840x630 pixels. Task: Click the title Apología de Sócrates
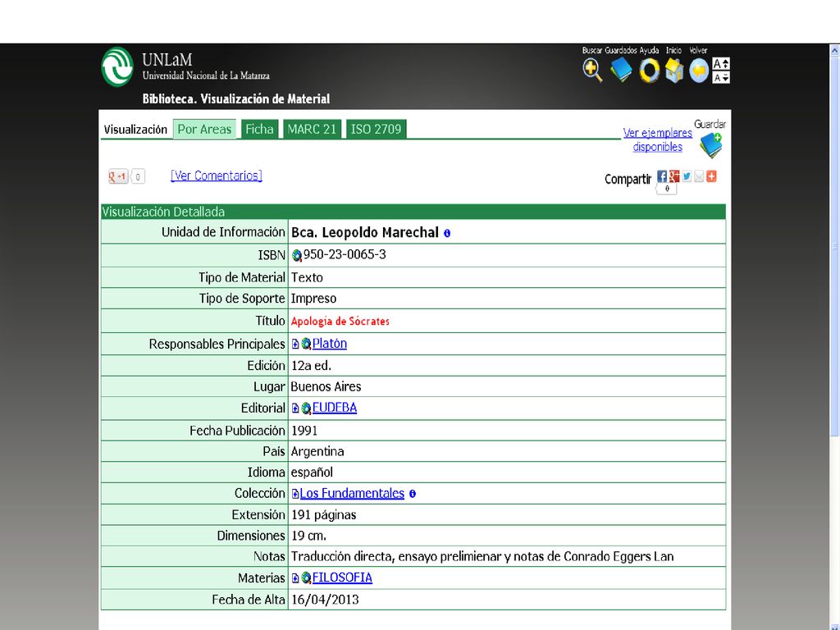click(340, 322)
